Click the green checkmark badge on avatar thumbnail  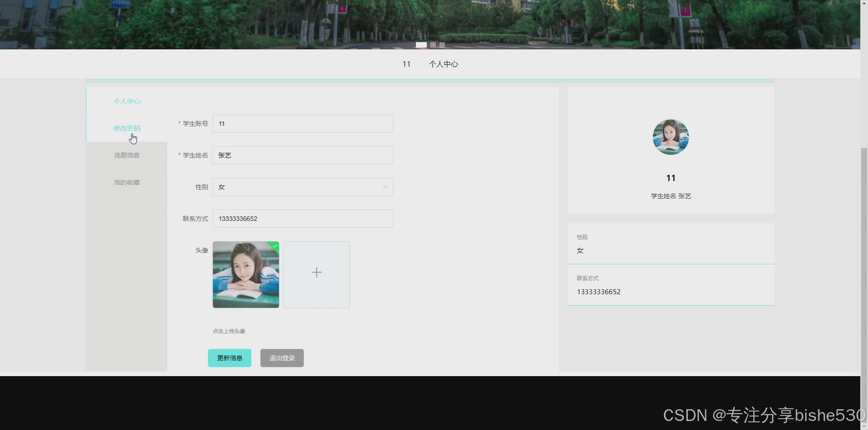[275, 246]
